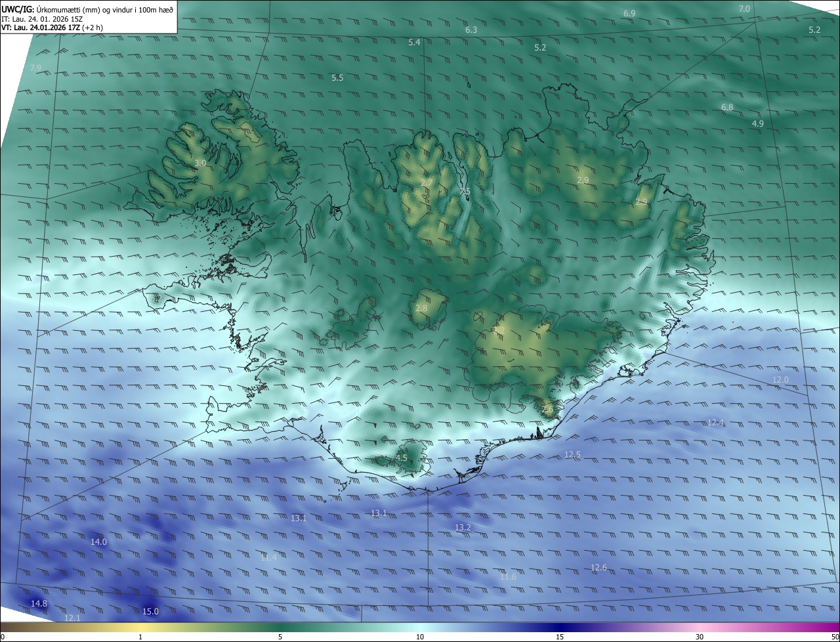This screenshot has height=642, width=840.
Task: Click the 10 tick on the color scale
Action: pos(420,637)
